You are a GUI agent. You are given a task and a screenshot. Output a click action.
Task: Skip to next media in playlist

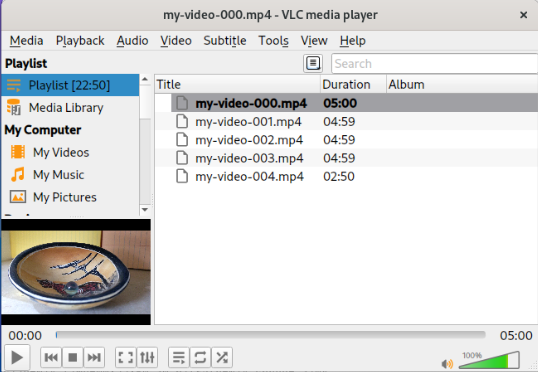coord(94,357)
